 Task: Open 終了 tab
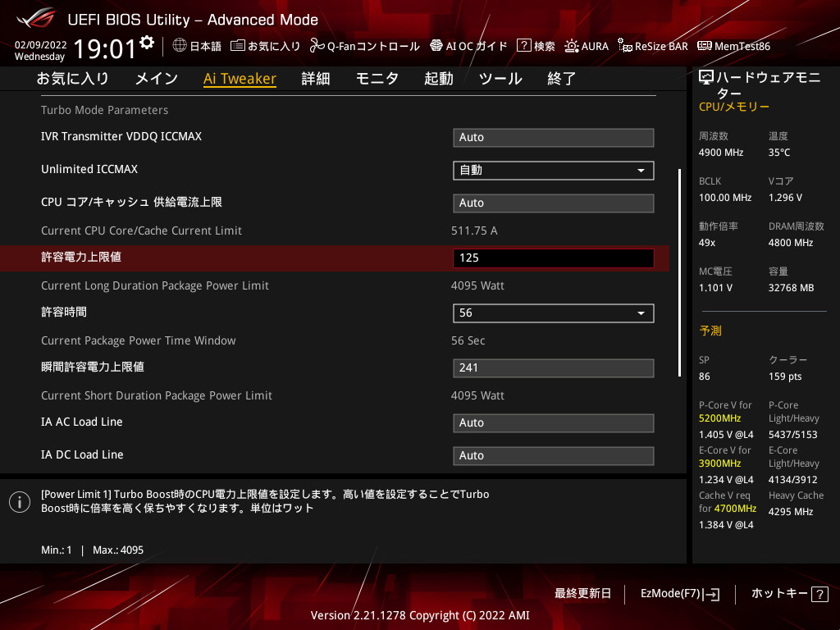tap(561, 79)
